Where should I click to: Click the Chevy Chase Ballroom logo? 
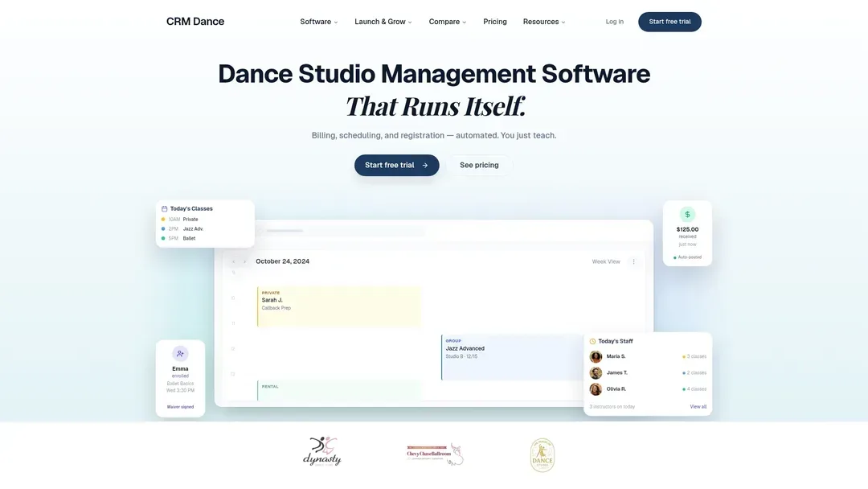coord(435,454)
